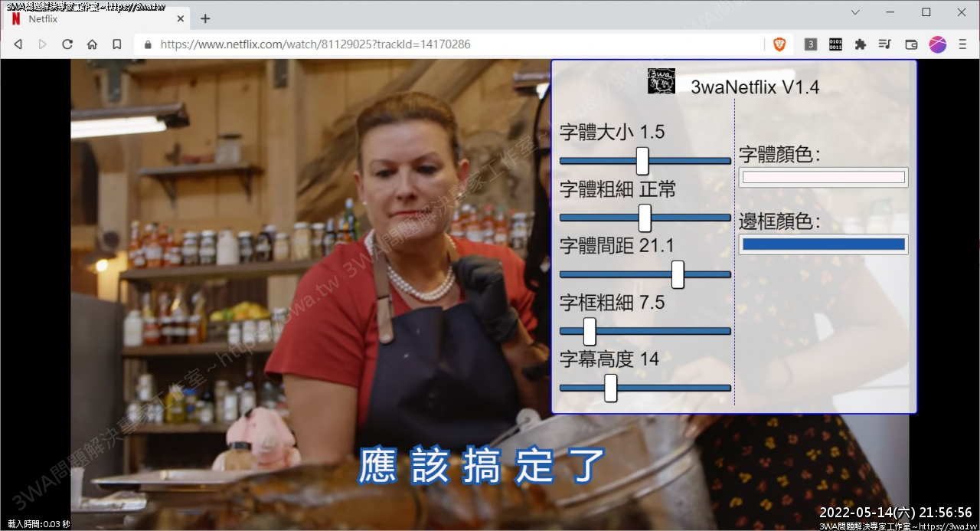
Task: Open the profile avatar menu
Action: [x=937, y=44]
